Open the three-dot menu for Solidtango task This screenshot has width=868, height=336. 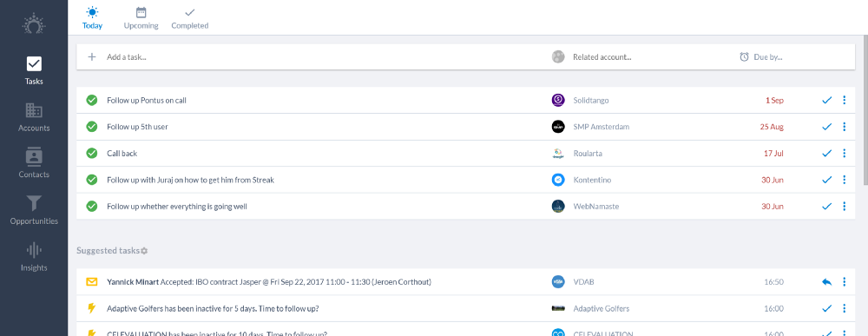[845, 100]
